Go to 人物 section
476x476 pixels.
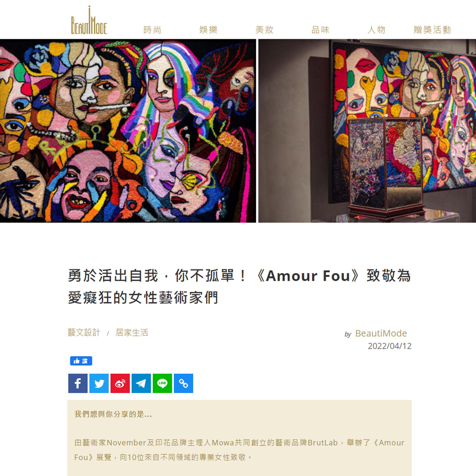377,30
